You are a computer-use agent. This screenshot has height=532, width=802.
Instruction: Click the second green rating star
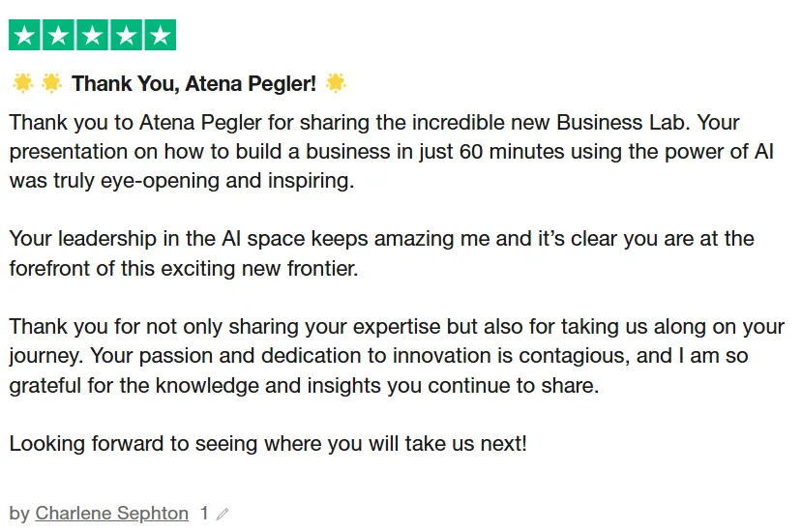tap(59, 36)
